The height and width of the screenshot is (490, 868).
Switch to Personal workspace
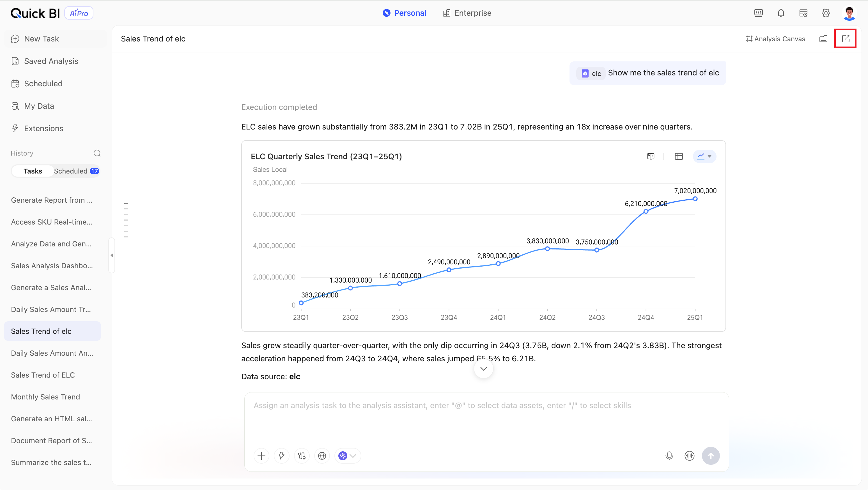click(x=404, y=13)
